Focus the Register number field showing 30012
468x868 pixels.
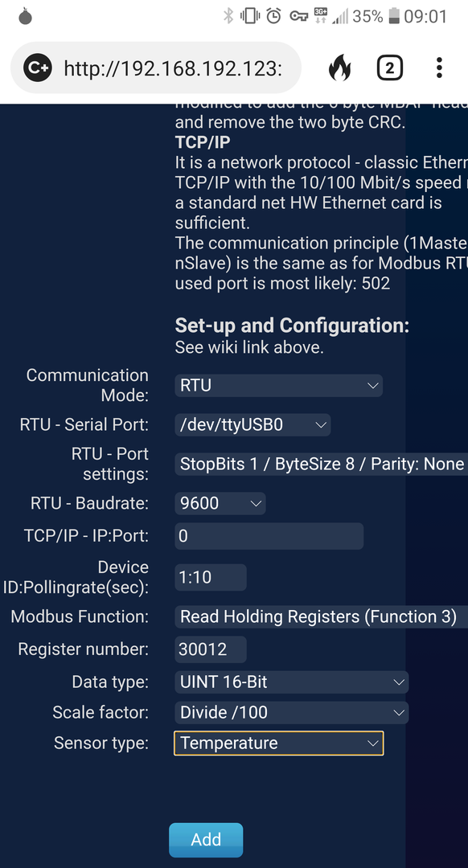pyautogui.click(x=211, y=649)
